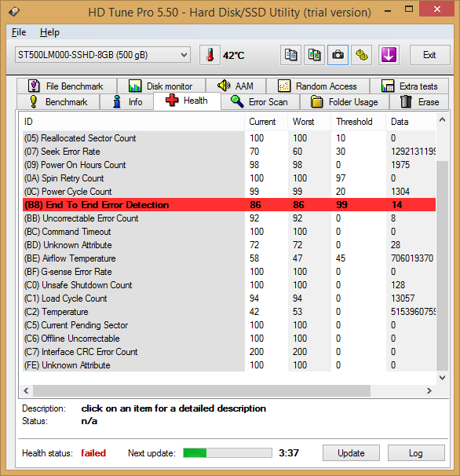Click the thermometer temperature icon
Viewport: 460px width, 476px height.
click(210, 55)
